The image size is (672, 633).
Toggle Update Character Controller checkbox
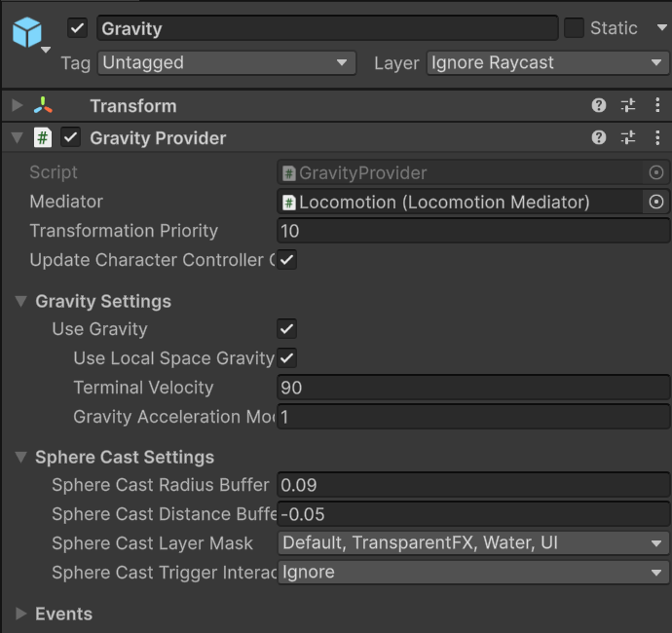[x=287, y=260]
